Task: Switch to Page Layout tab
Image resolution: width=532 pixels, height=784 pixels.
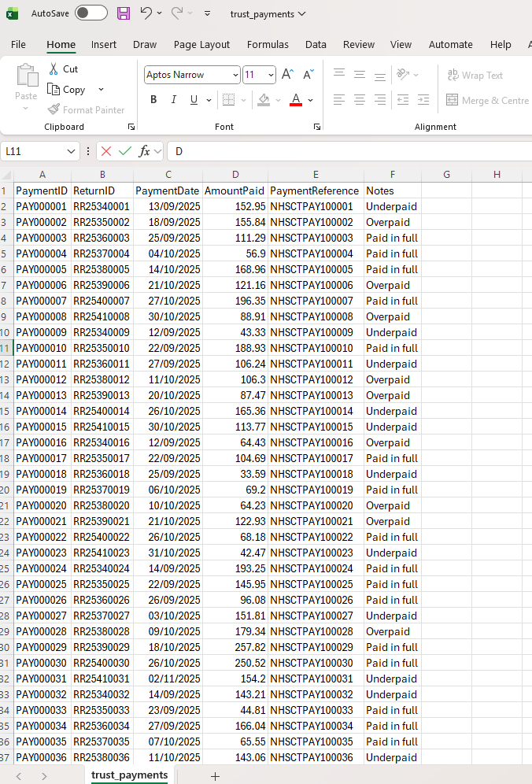Action: tap(201, 45)
